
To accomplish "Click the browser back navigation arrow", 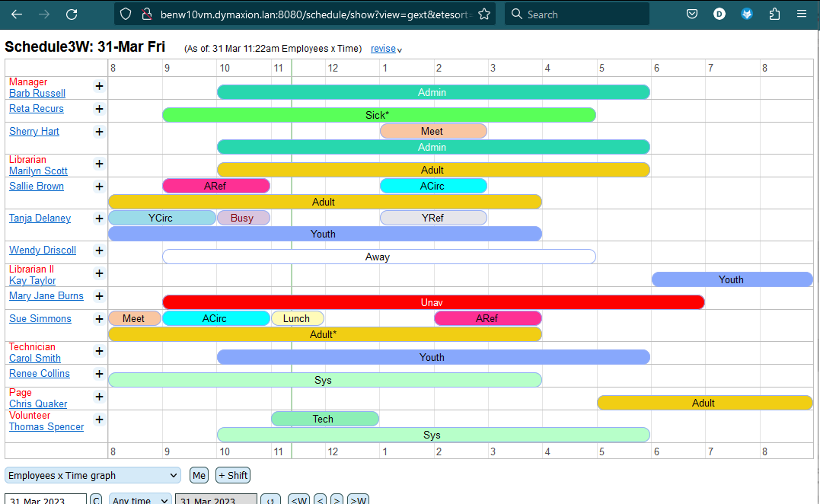I will click(17, 13).
